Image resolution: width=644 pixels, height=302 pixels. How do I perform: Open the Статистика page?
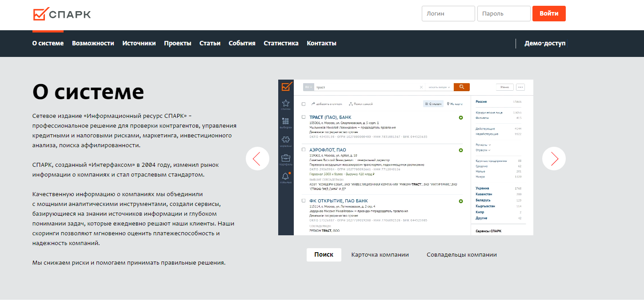(281, 43)
